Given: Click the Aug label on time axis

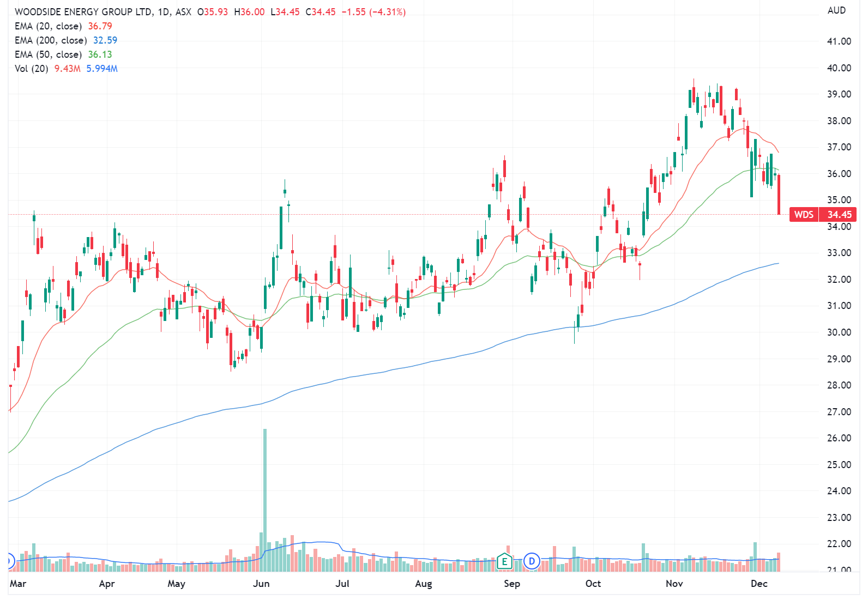Looking at the screenshot, I should click(x=424, y=584).
